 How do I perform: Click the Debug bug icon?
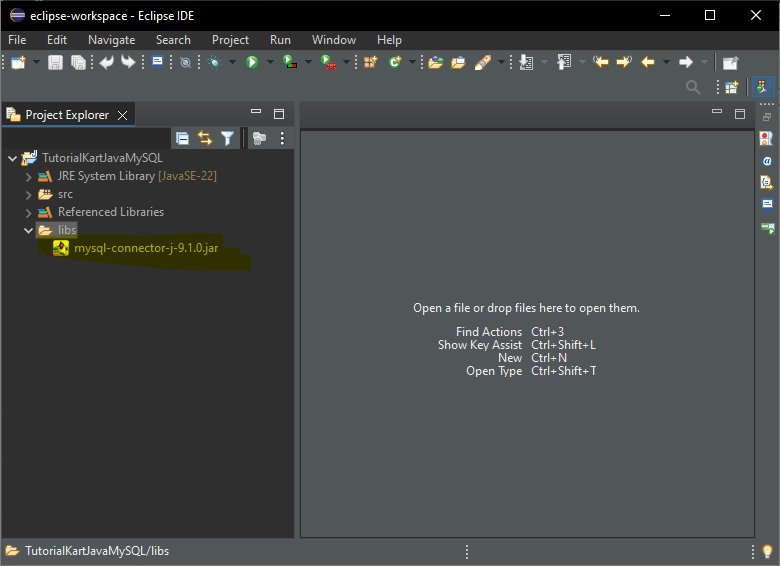214,62
